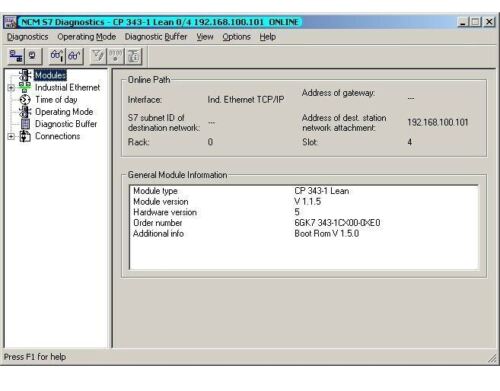The height and width of the screenshot is (391, 500).
Task: Click the V 1.1.5 module version value
Action: [x=307, y=202]
